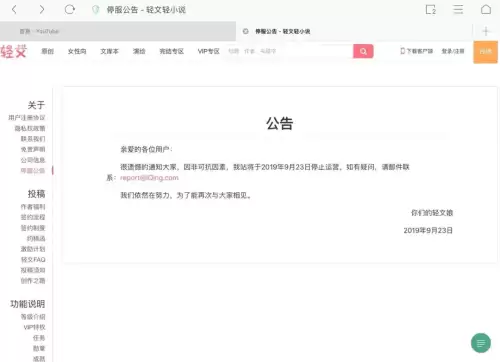Screen dimensions: 500x362
Task: Open 免责声明 in the sidebar
Action: [33, 149]
